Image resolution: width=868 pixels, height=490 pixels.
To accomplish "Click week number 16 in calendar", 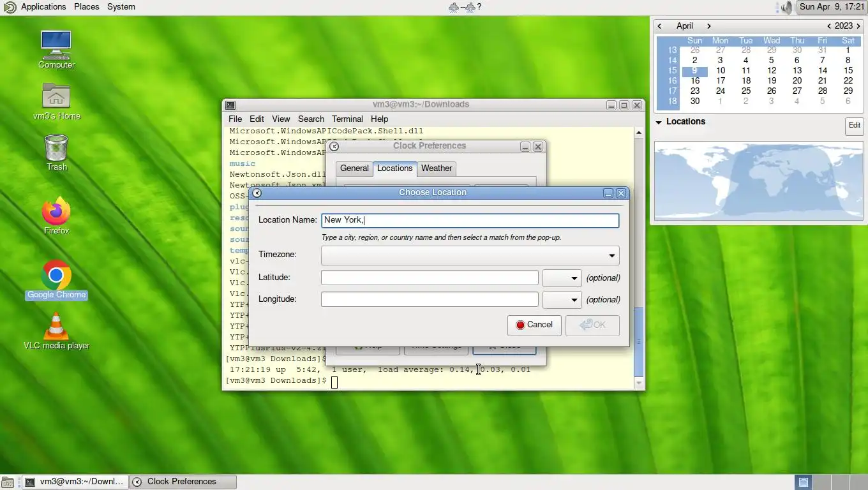I will pyautogui.click(x=672, y=81).
